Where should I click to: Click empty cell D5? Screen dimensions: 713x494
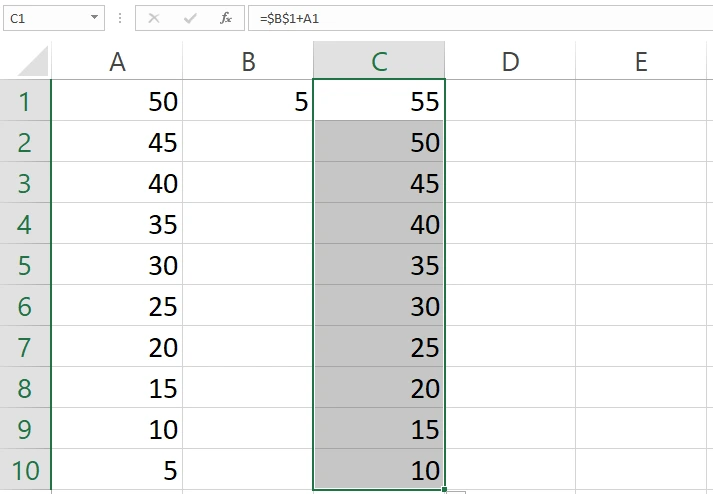pos(510,264)
